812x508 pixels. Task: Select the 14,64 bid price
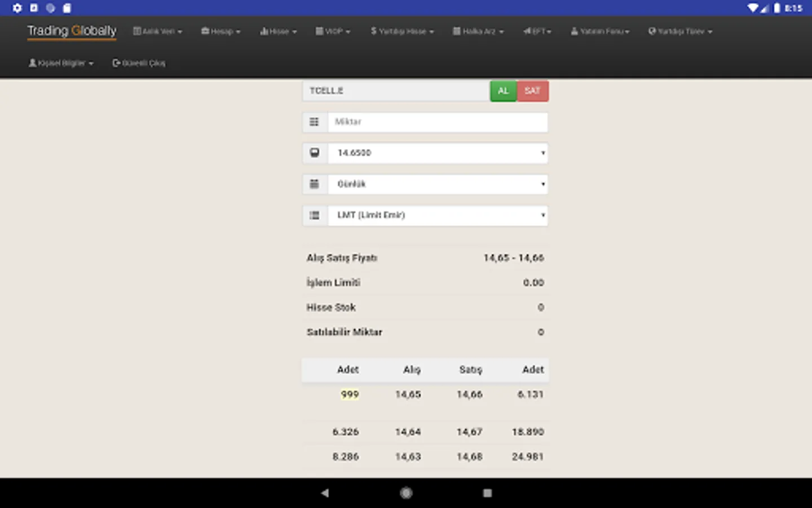[x=408, y=432]
